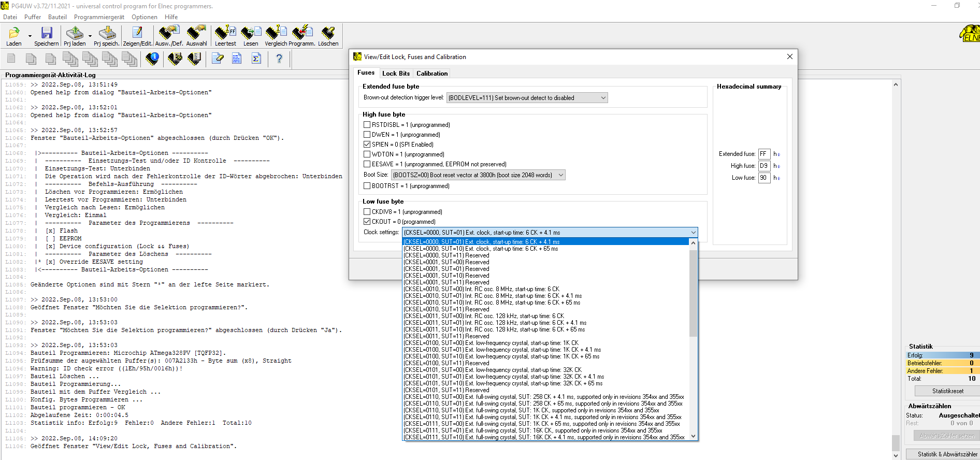Click the clock list scrollbar down arrow
980x460 pixels.
[693, 436]
